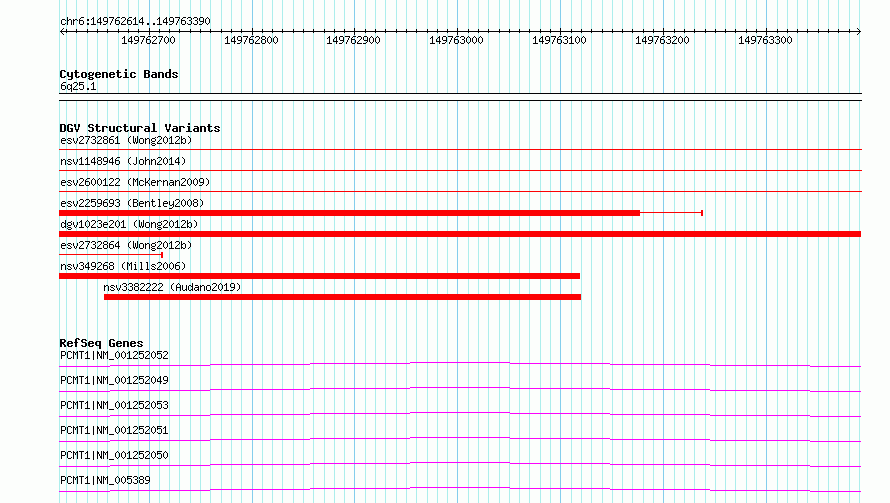Screen dimensions: 890x503
Task: Open transcript PCMT1|NM_001252051
Action: point(114,430)
